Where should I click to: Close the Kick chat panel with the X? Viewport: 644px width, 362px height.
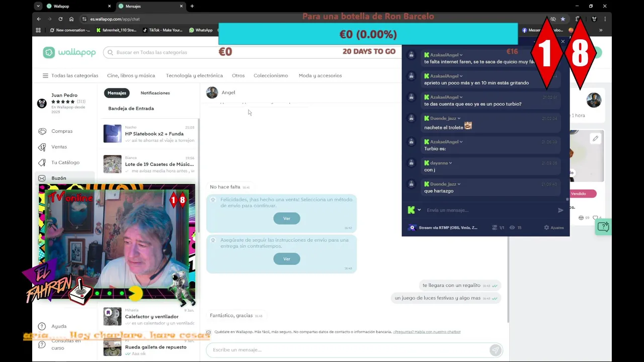[x=563, y=41]
